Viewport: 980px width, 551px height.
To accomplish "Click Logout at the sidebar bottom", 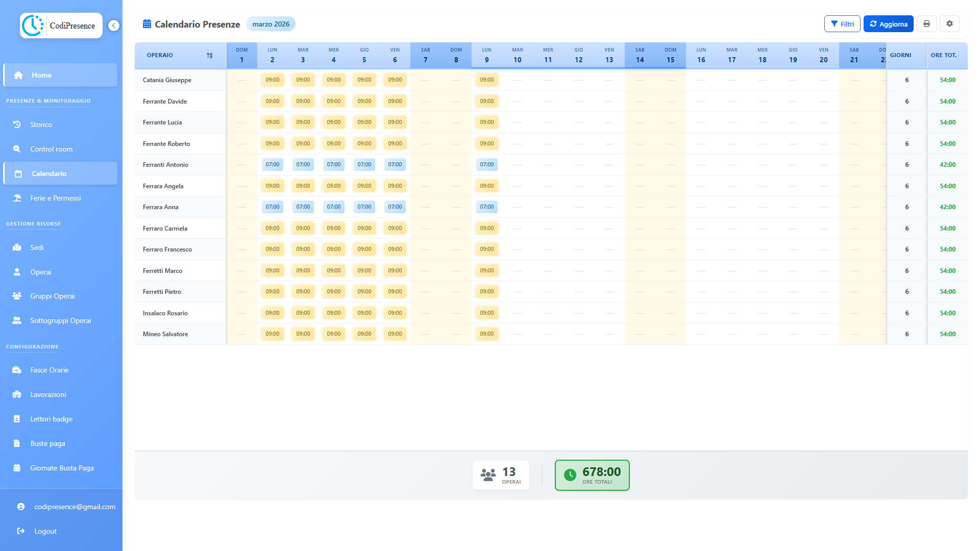I will [45, 531].
